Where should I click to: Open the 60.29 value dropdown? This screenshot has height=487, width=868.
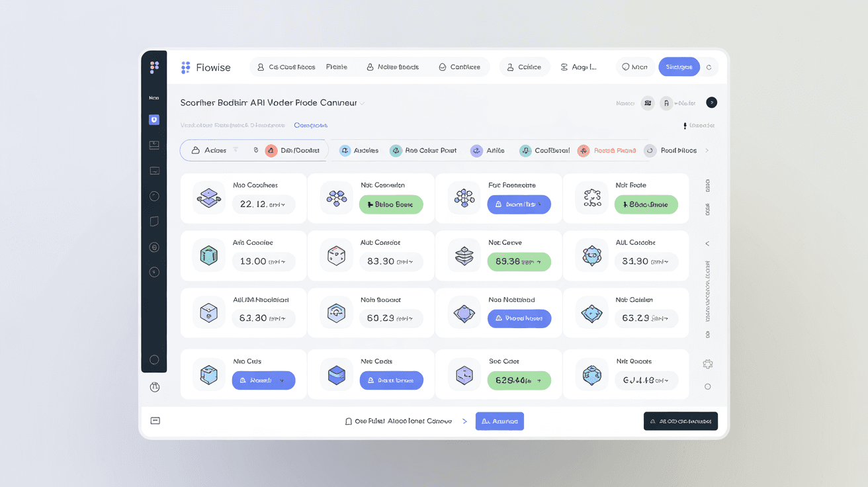(x=391, y=318)
